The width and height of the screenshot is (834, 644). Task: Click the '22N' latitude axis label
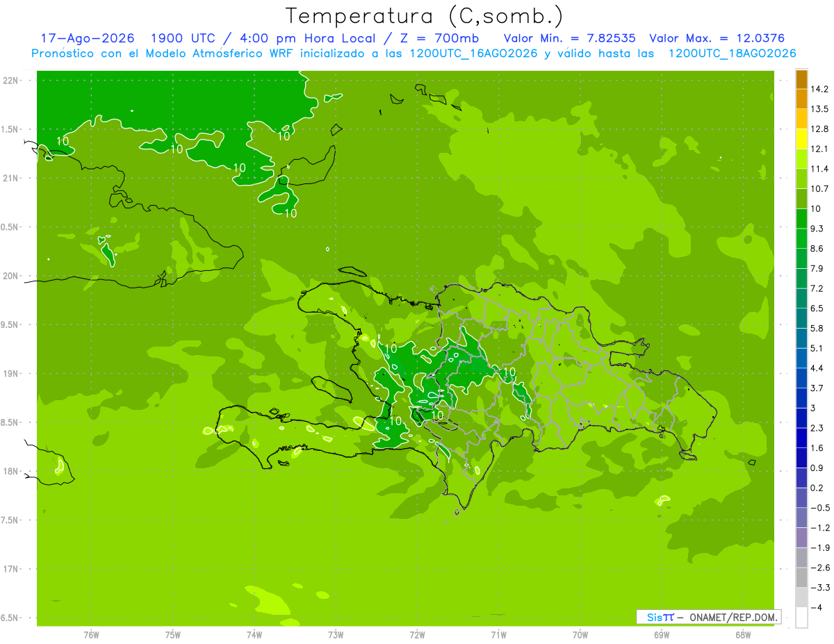click(11, 81)
